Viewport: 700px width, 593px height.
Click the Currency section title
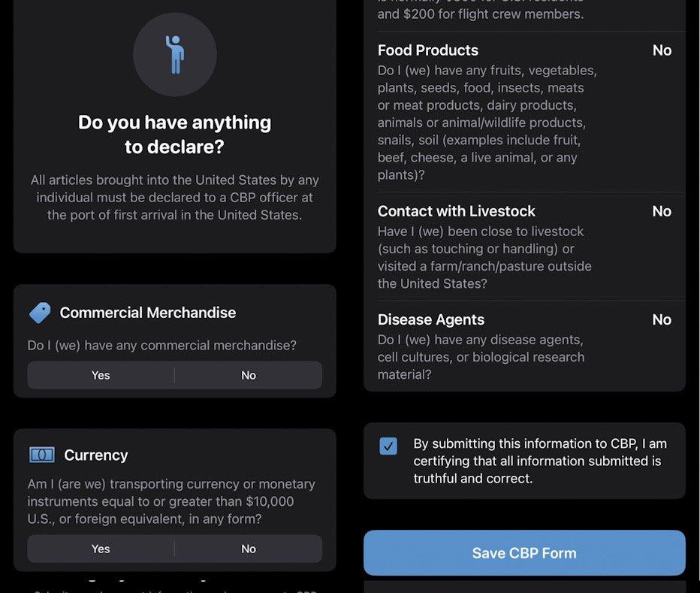click(96, 455)
